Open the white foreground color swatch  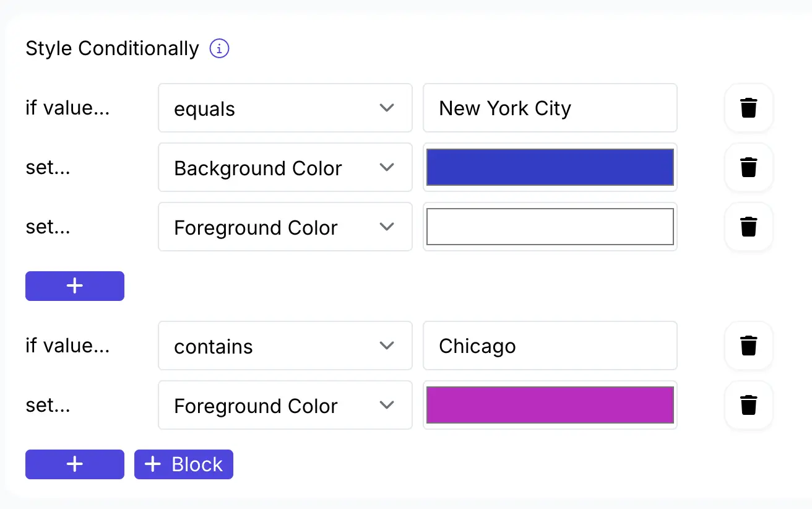[550, 227]
